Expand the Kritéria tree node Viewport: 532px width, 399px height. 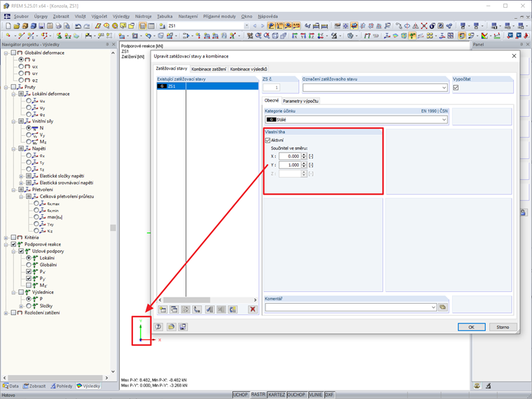[6, 237]
